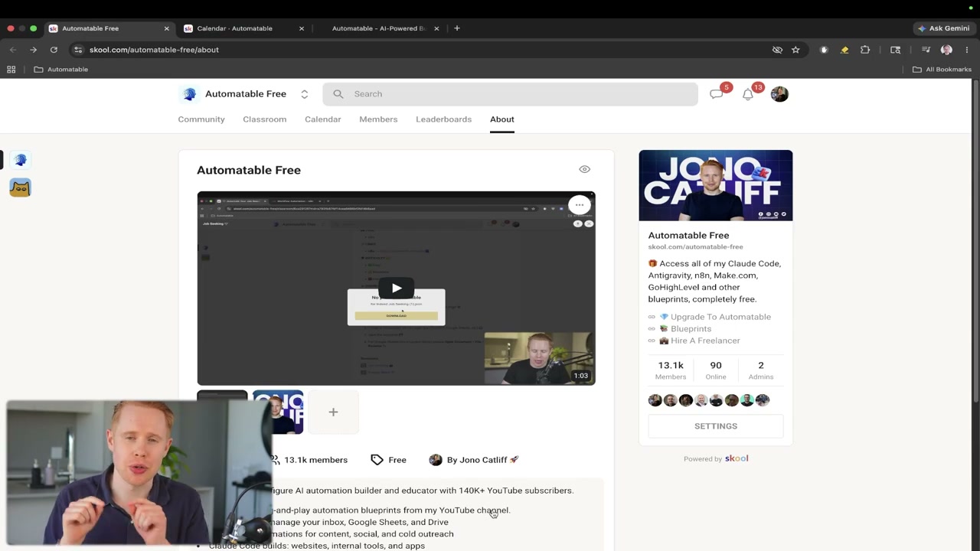Close the Calendar · Automatable browser tab
Image resolution: width=980 pixels, height=551 pixels.
click(302, 28)
